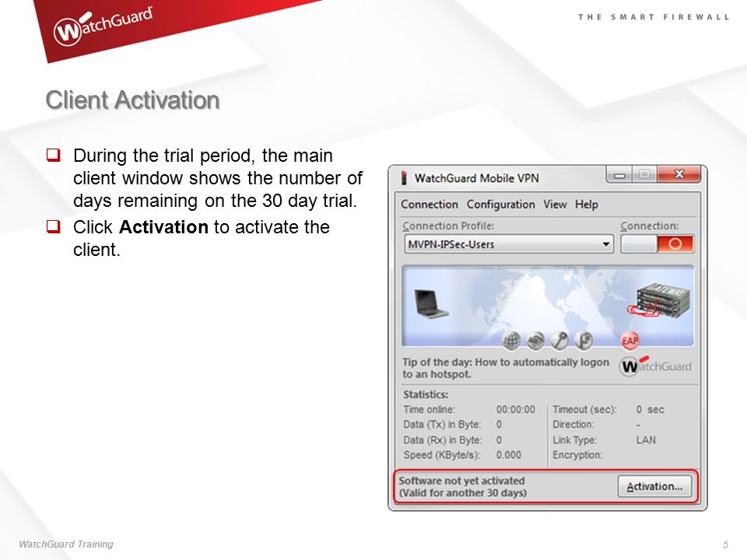Click the 'Direction:' label
The image size is (747, 560).
tap(573, 425)
